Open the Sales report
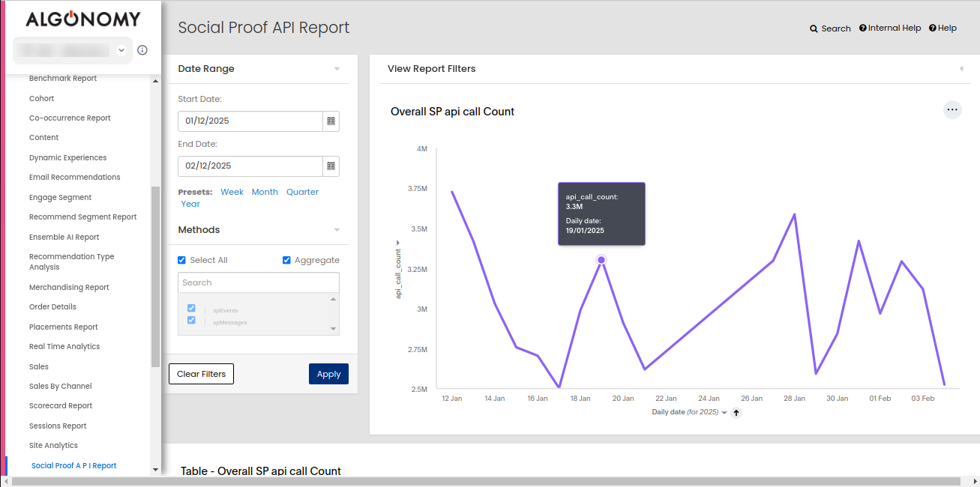Image resolution: width=980 pixels, height=487 pixels. click(x=39, y=366)
